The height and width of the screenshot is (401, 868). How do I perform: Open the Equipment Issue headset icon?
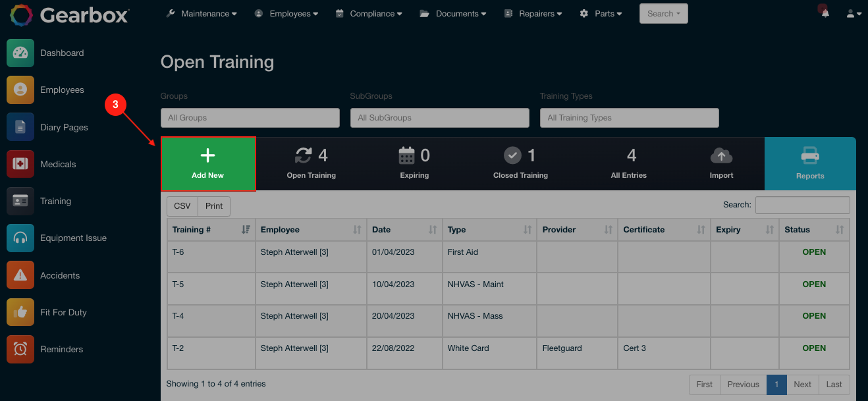20,238
